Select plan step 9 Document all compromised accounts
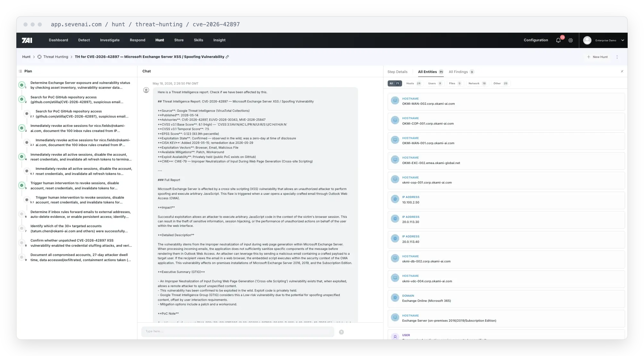The height and width of the screenshot is (356, 644). 81,257
